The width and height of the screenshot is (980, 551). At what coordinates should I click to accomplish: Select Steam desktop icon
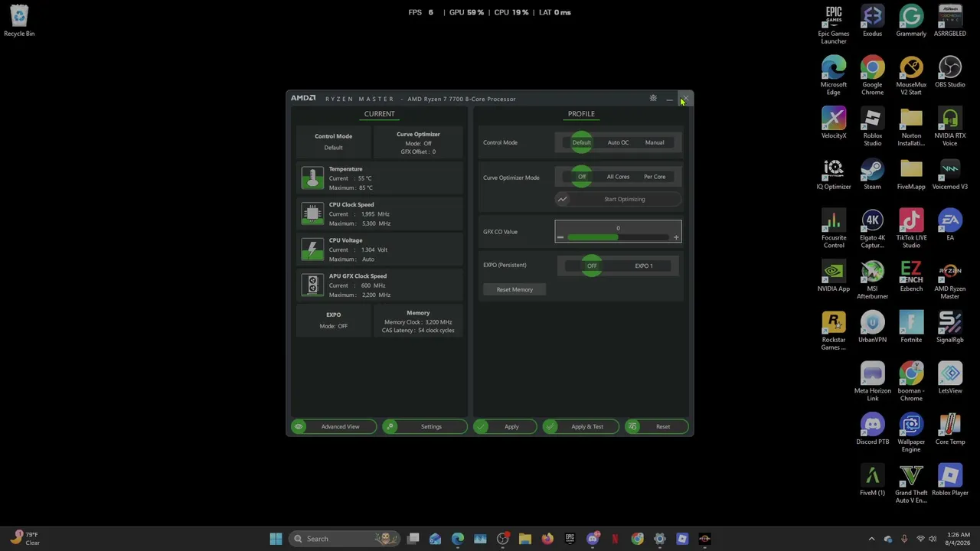pyautogui.click(x=872, y=175)
